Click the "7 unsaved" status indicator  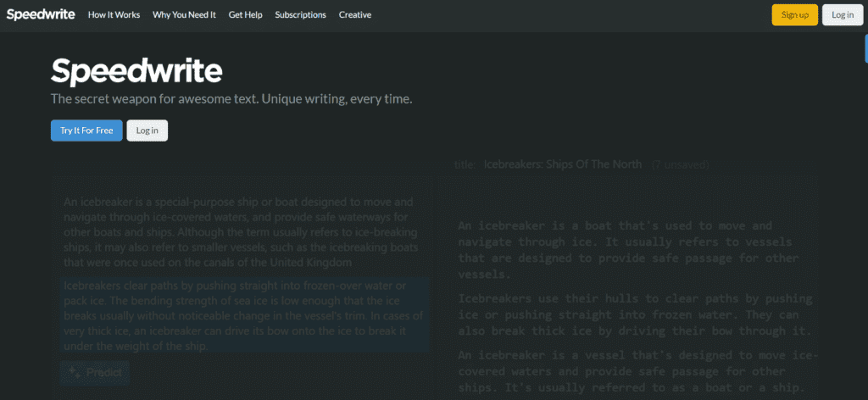pyautogui.click(x=680, y=164)
